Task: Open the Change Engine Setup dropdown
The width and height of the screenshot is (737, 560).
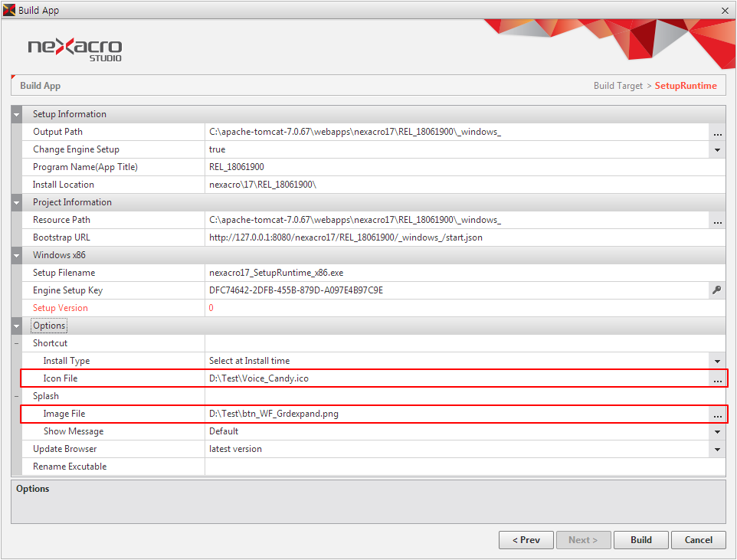Action: 717,150
